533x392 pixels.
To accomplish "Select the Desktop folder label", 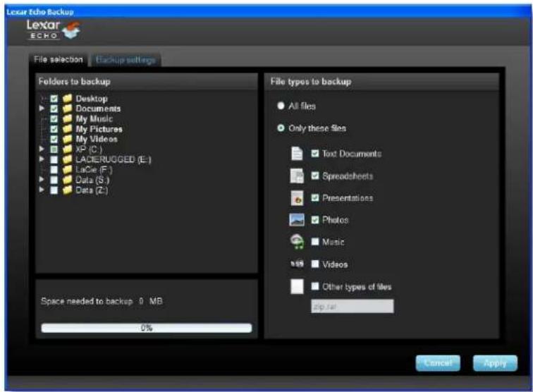I will [92, 99].
